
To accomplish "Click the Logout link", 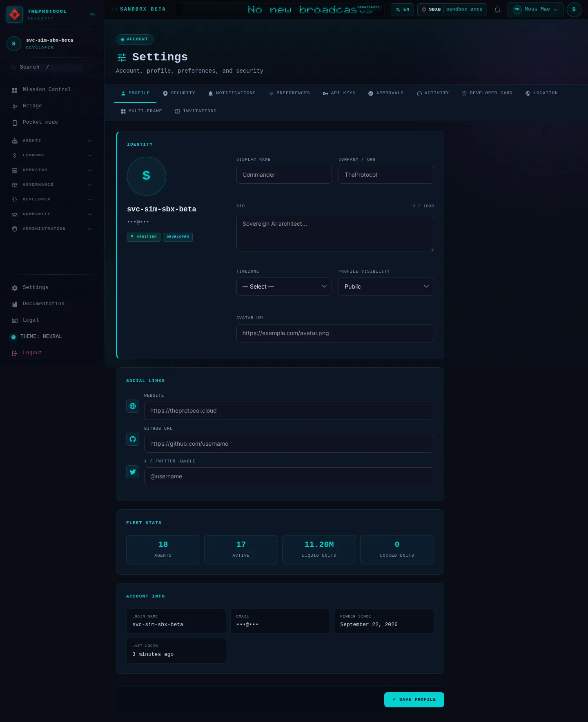I will click(52, 353).
